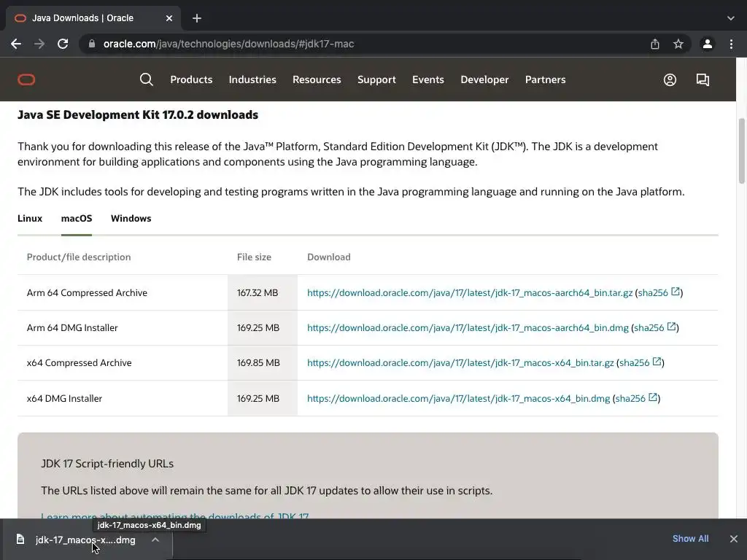Open a new browser tab
The image size is (747, 560).
pos(197,18)
